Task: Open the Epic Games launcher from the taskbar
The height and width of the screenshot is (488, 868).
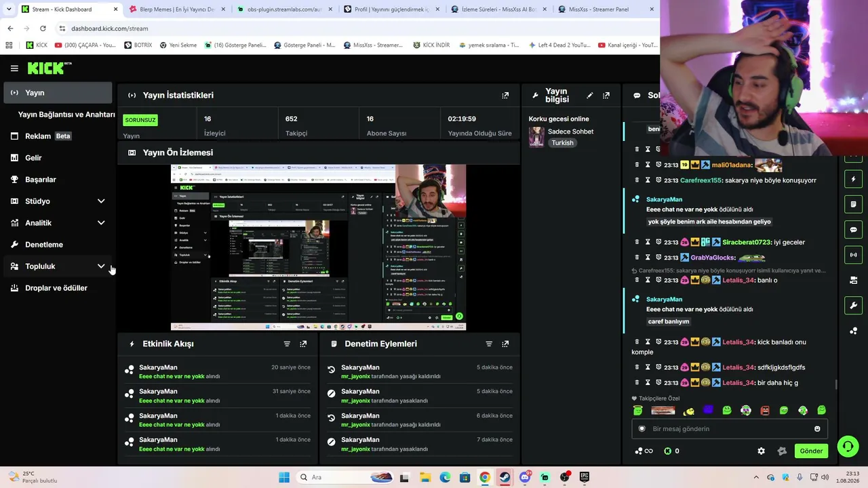Action: [585, 477]
